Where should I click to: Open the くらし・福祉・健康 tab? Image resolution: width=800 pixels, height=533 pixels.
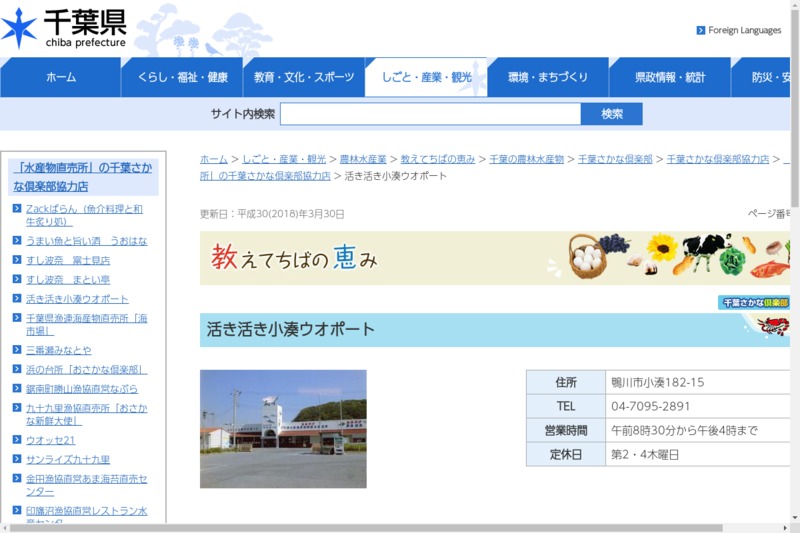coord(182,77)
